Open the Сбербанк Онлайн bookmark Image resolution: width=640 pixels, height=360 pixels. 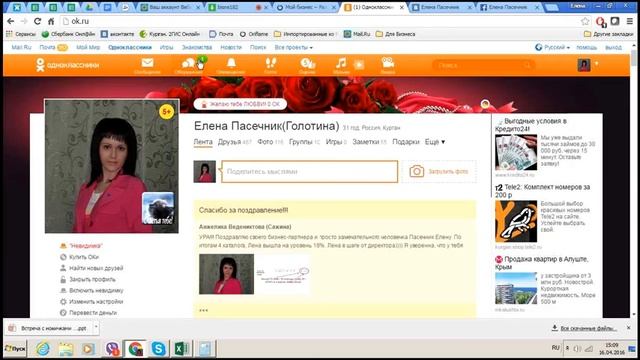[x=68, y=34]
